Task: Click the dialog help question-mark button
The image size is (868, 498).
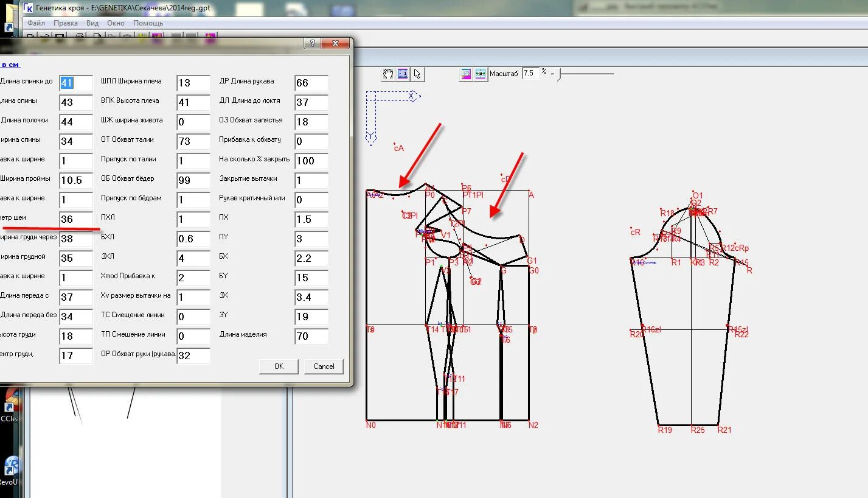Action: 312,44
